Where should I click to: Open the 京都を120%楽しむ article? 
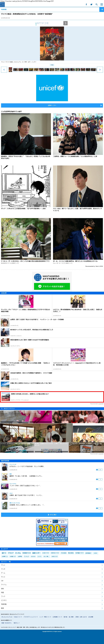coord(52,397)
